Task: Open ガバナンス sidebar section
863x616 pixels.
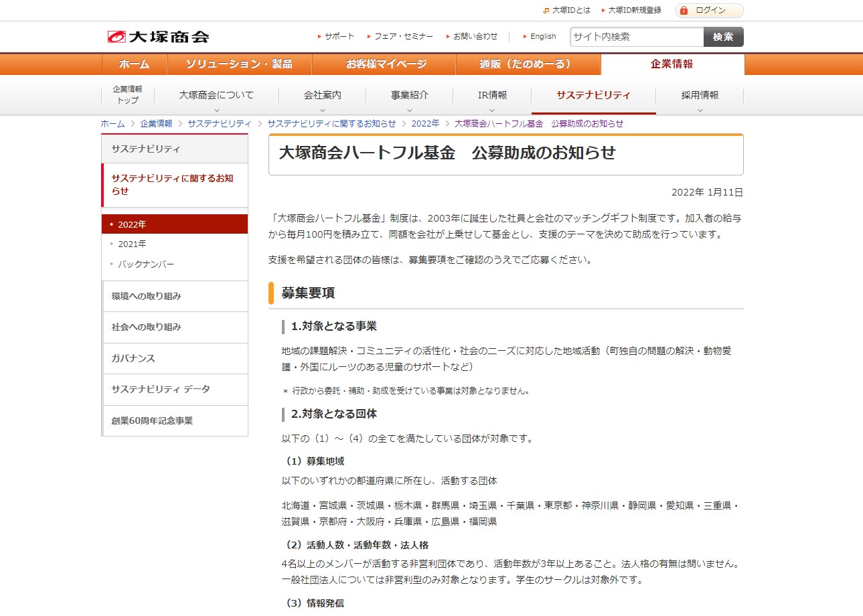Action: pos(133,358)
